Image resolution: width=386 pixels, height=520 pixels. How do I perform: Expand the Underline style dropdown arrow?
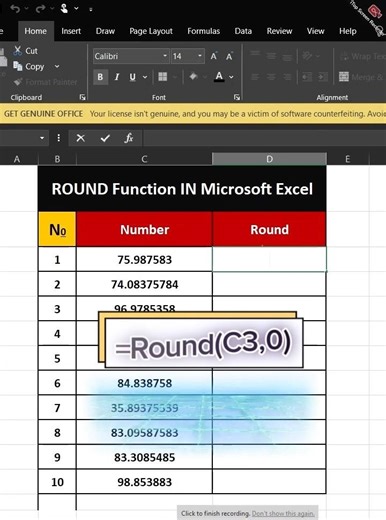[x=145, y=77]
